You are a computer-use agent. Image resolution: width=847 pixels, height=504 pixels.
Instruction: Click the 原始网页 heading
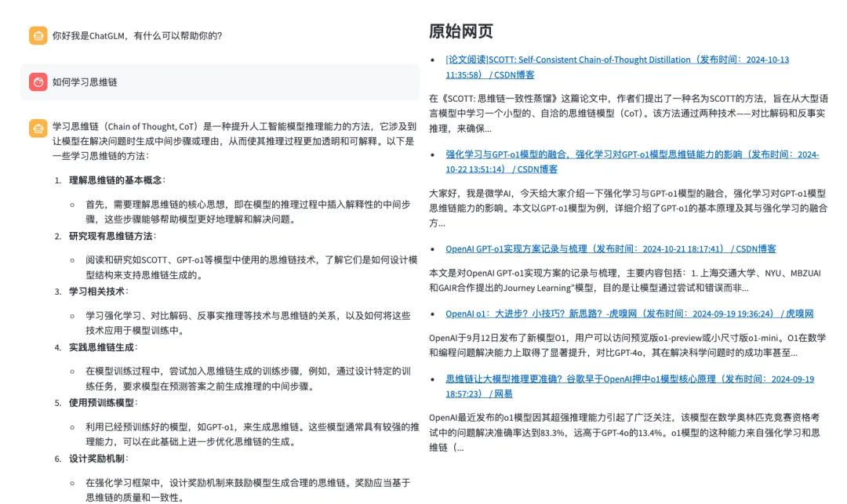pyautogui.click(x=461, y=31)
